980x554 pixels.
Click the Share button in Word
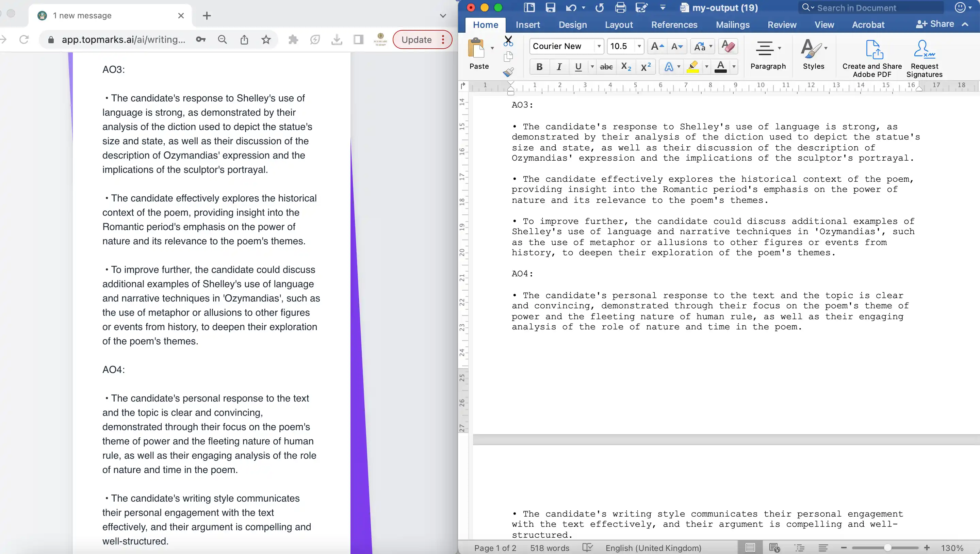tap(935, 24)
